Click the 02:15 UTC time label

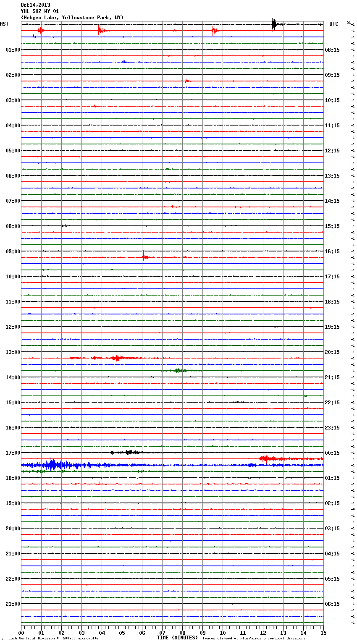tap(332, 503)
